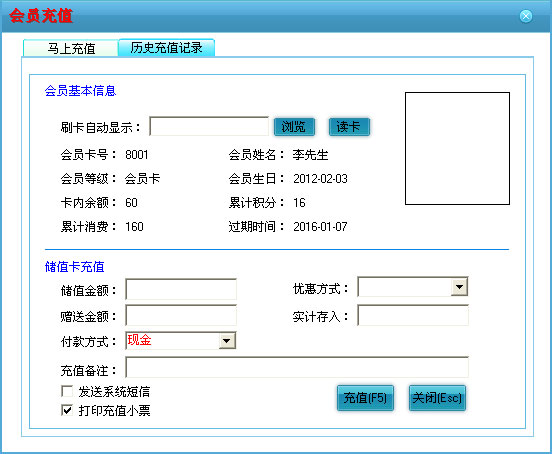Open the 历史充值记录 tab
552x454 pixels.
click(166, 48)
